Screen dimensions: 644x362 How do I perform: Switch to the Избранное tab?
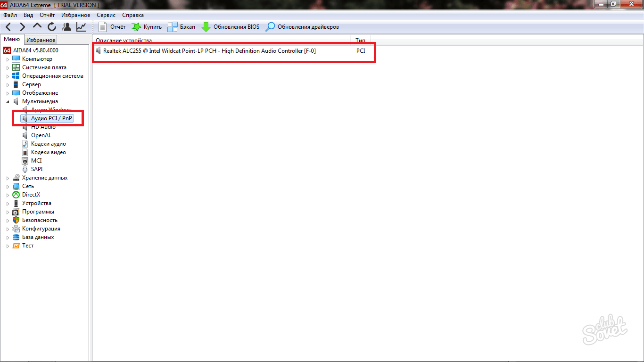41,40
